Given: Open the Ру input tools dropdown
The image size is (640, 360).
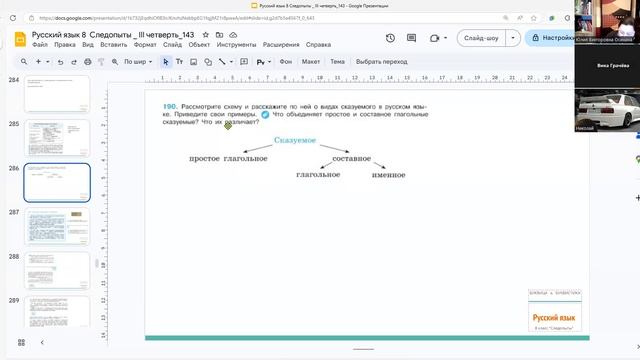Looking at the screenshot, I should [264, 62].
